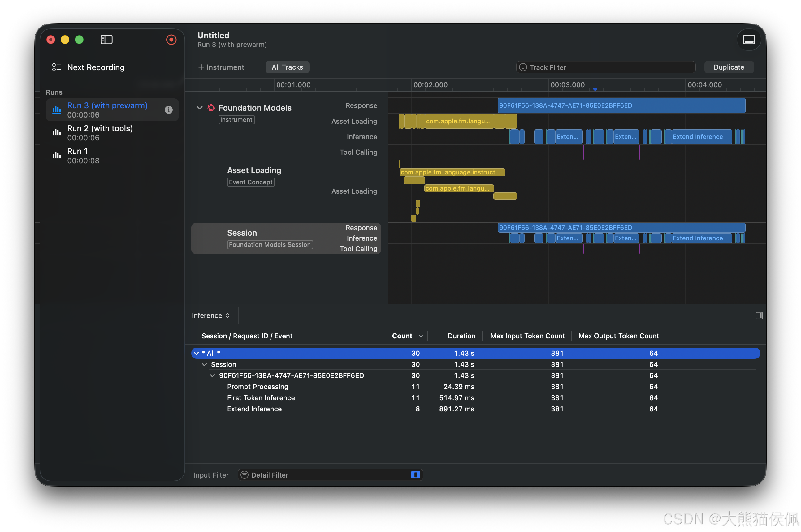The image size is (801, 532).
Task: Click the Track Filter icon
Action: [x=523, y=67]
